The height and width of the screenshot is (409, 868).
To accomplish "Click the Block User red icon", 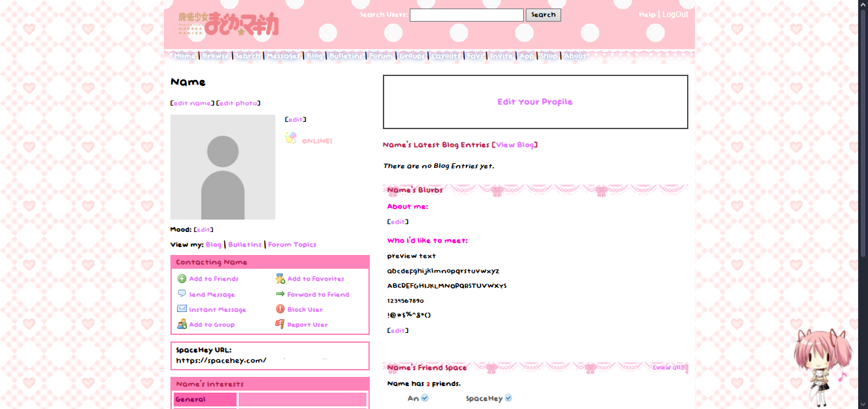I will pyautogui.click(x=280, y=309).
